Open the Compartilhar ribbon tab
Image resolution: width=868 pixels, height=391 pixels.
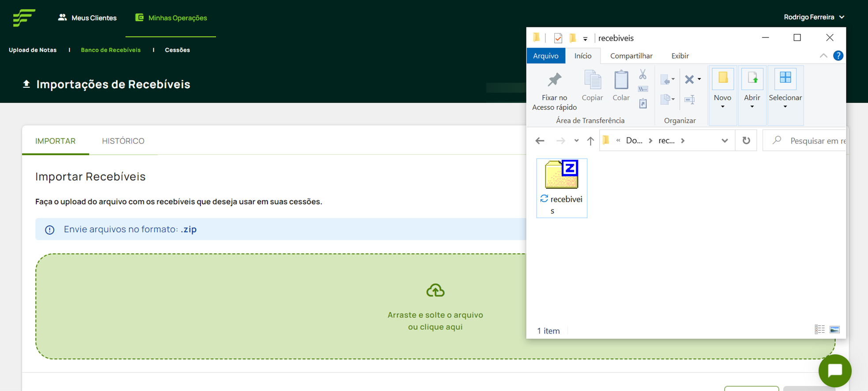(631, 56)
